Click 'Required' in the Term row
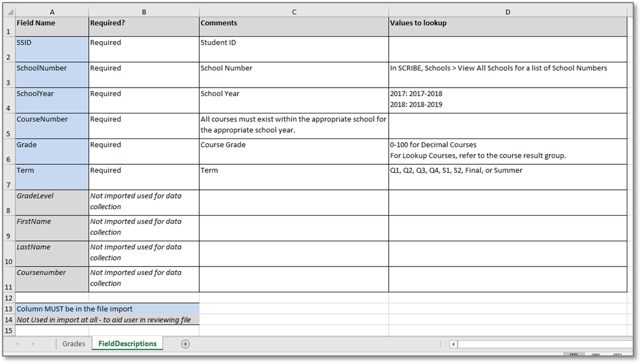642x364 pixels. pos(144,177)
